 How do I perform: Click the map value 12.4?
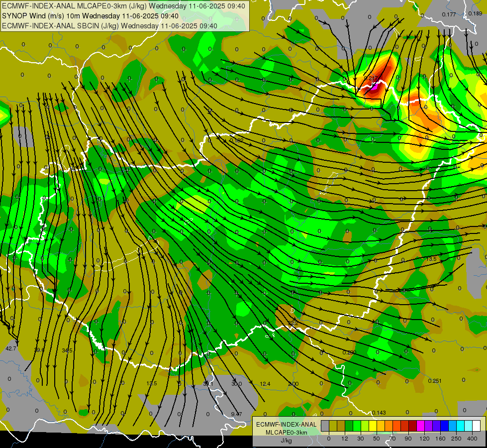tap(265, 384)
